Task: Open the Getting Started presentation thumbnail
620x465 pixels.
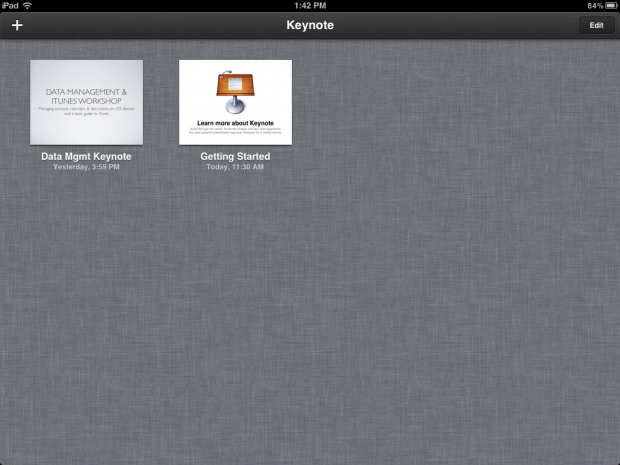Action: tap(235, 102)
